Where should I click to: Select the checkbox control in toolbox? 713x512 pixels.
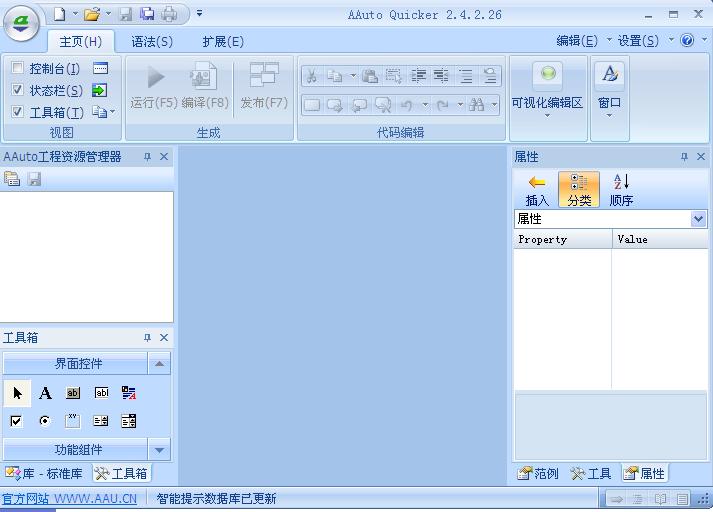coord(16,421)
